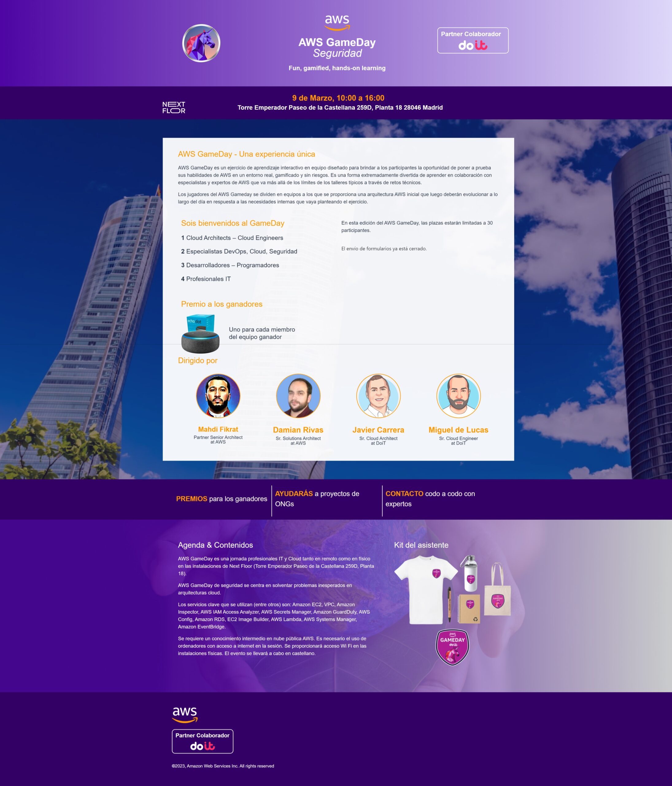Viewport: 672px width, 786px height.
Task: Click the pen in assistant kit
Action: click(x=450, y=605)
